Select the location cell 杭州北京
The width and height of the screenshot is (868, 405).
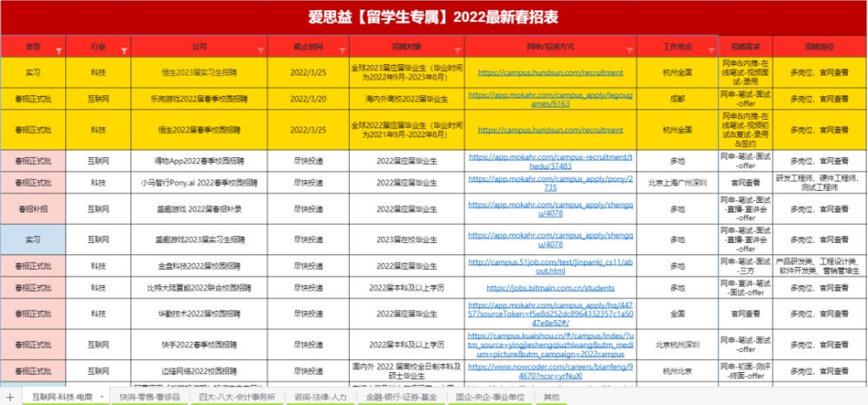click(x=678, y=370)
